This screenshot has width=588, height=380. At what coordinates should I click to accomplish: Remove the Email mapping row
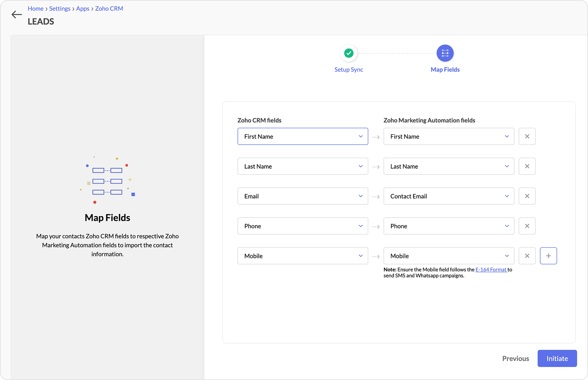527,196
